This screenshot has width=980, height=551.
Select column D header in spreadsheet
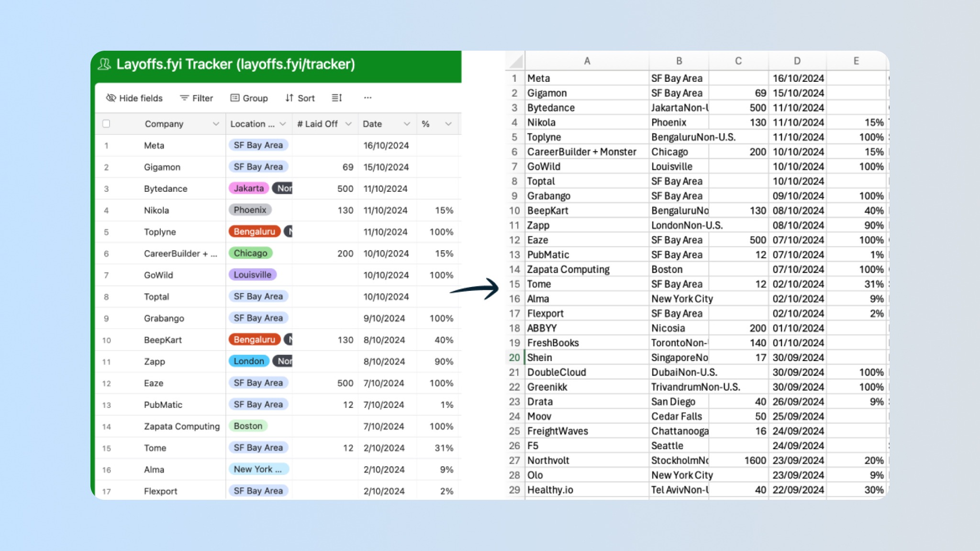(797, 61)
